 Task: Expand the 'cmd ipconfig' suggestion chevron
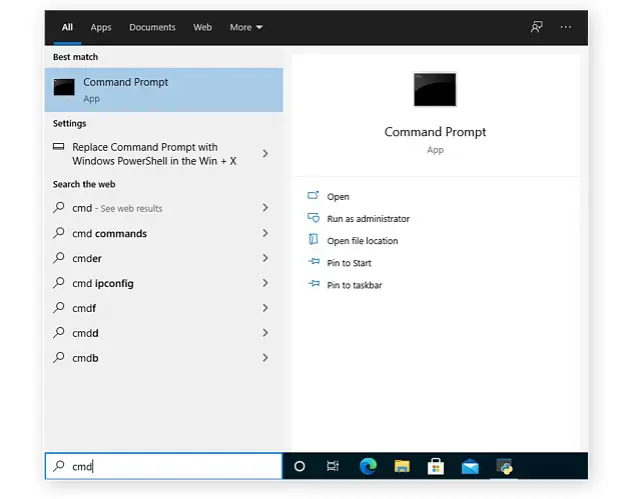[265, 283]
